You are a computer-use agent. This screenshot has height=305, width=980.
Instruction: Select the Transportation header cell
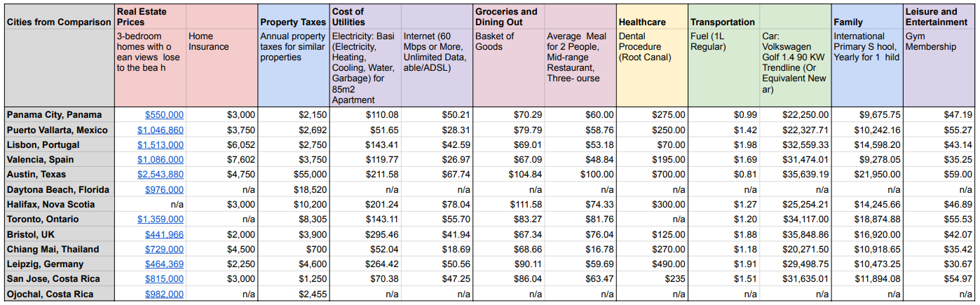coord(723,17)
